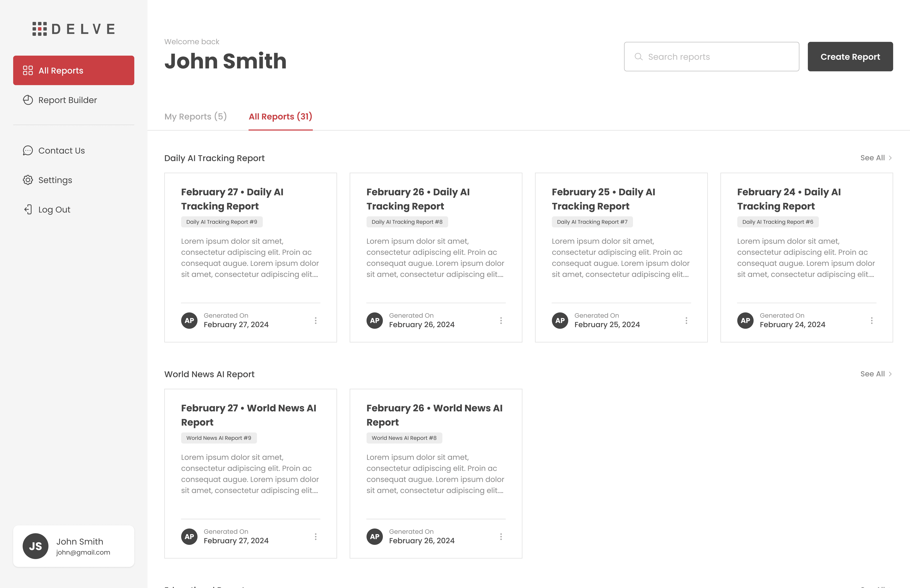
Task: Open options menu for February 27 Daily AI report
Action: (x=315, y=320)
